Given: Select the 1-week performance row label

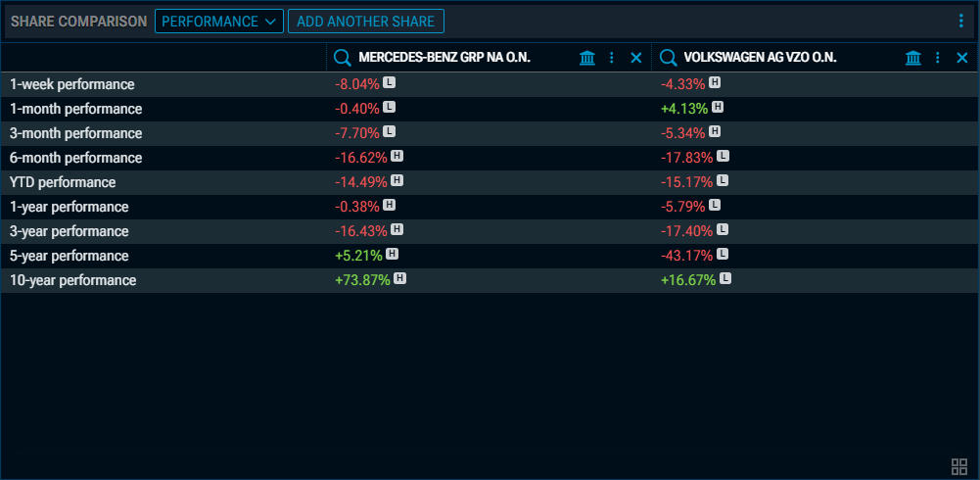Looking at the screenshot, I should click(x=71, y=84).
